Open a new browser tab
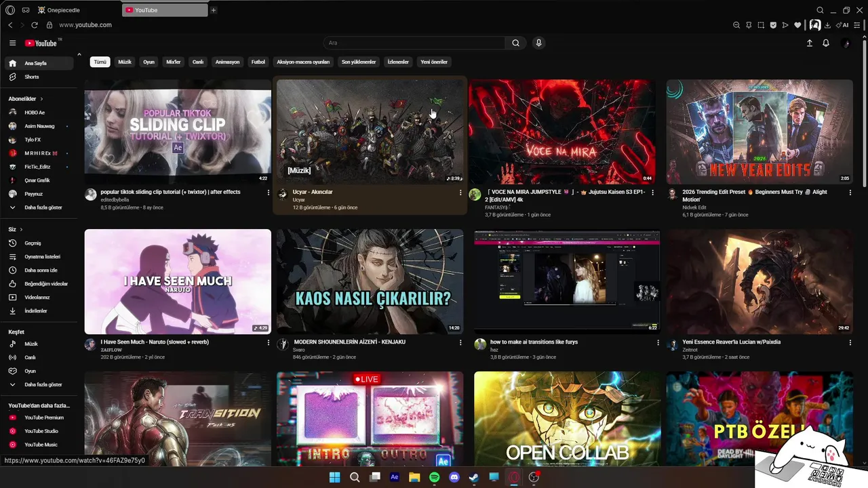 [214, 10]
